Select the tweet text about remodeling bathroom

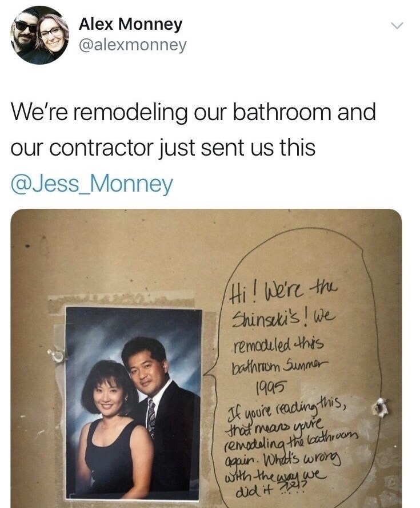pos(194,130)
